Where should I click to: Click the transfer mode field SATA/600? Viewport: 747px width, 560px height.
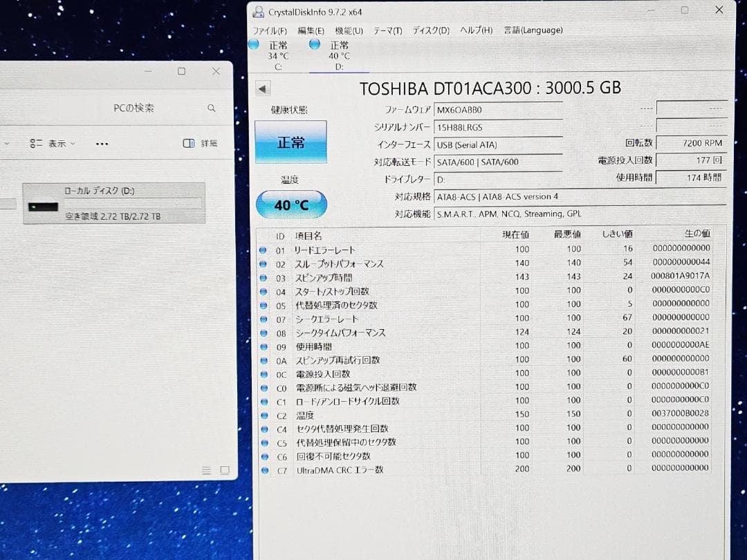point(498,162)
